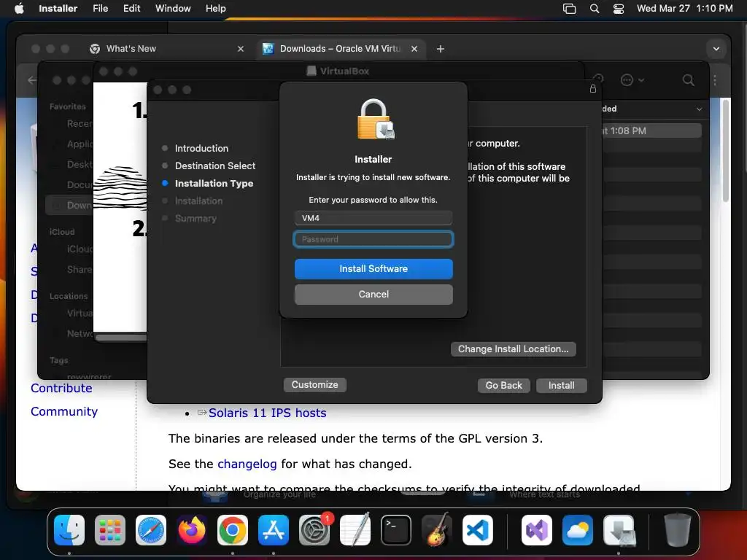Viewport: 747px width, 560px height.
Task: Expand the Chrome tab search dropdown
Action: click(x=716, y=49)
